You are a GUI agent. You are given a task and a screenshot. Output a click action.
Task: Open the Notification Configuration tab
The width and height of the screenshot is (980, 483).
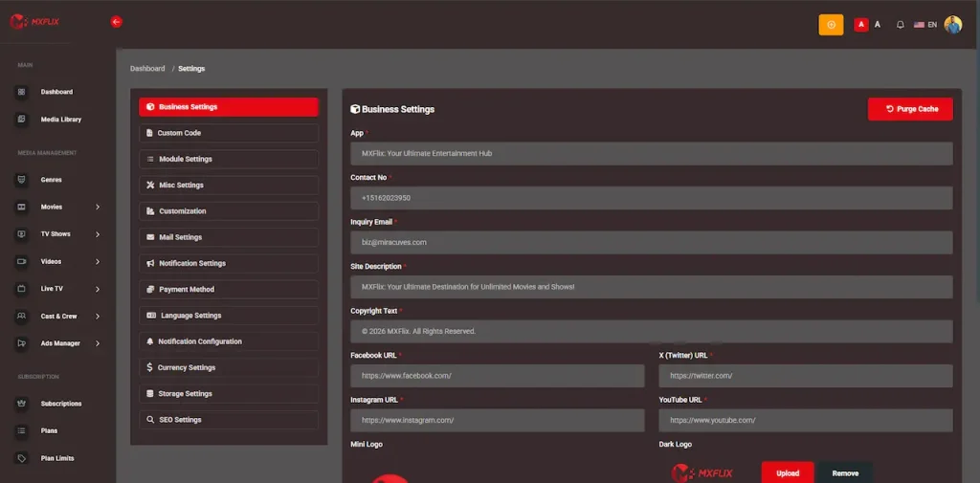(x=229, y=341)
